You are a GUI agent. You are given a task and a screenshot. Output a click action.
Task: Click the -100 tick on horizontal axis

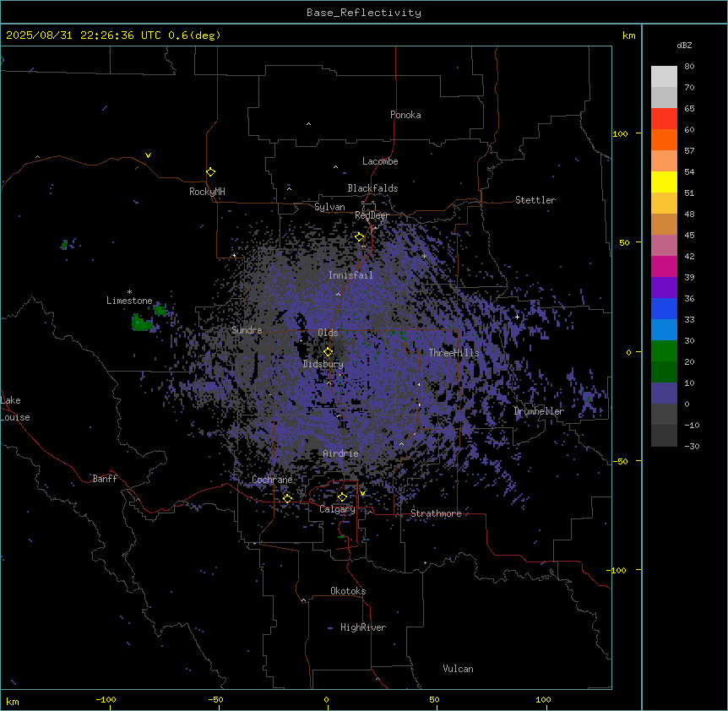106,699
